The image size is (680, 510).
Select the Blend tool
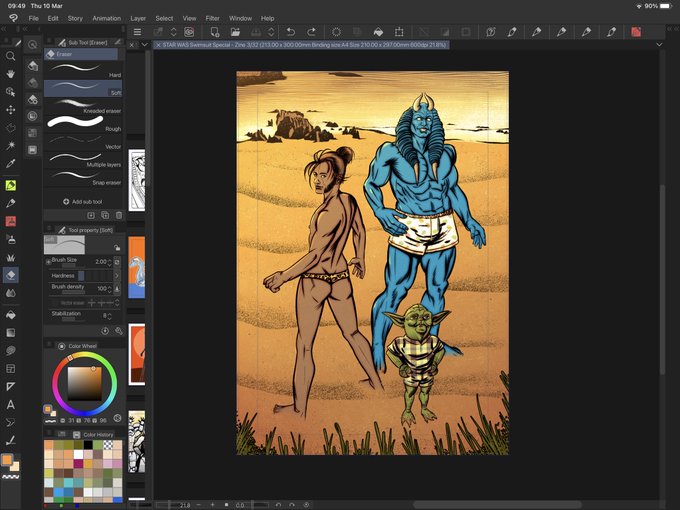click(x=10, y=293)
